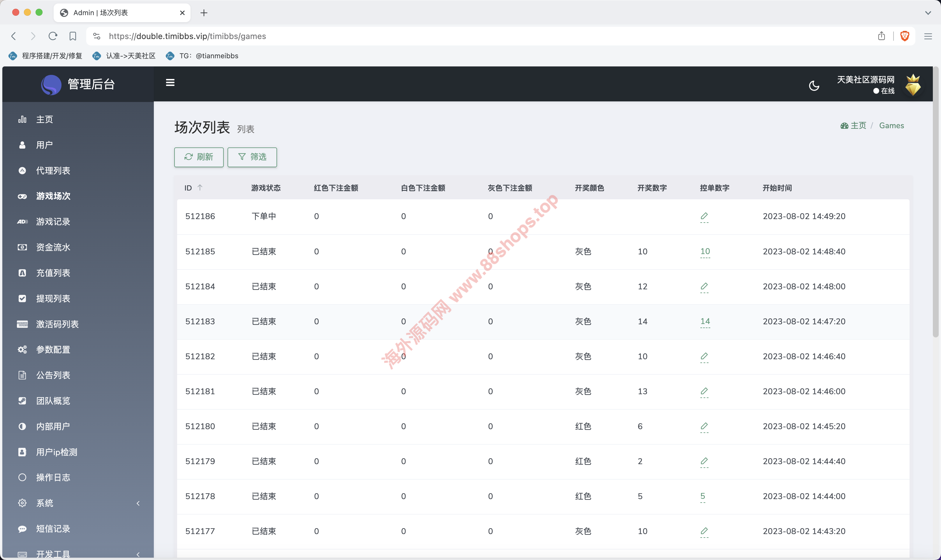Sort by ID using the column arrow
The height and width of the screenshot is (560, 941).
coord(200,188)
